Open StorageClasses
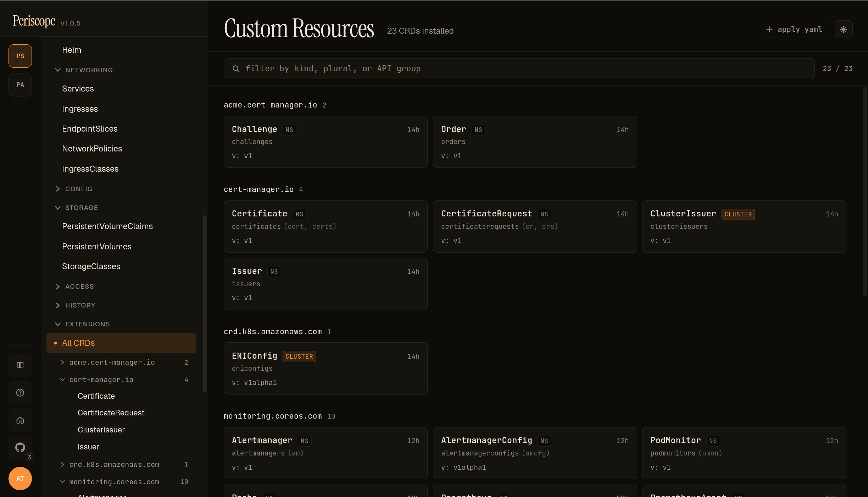Screen dimensions: 868x497 91,266
